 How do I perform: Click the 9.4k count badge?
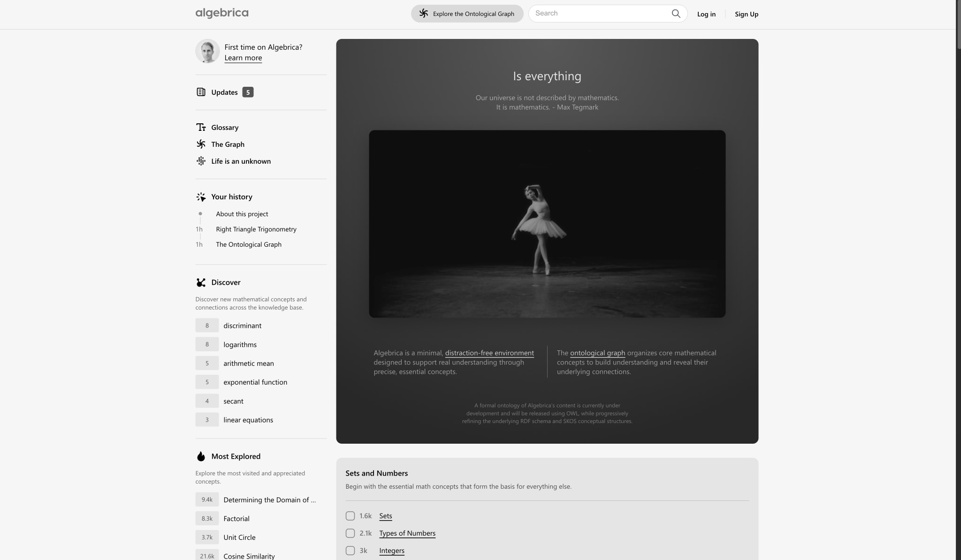click(207, 499)
